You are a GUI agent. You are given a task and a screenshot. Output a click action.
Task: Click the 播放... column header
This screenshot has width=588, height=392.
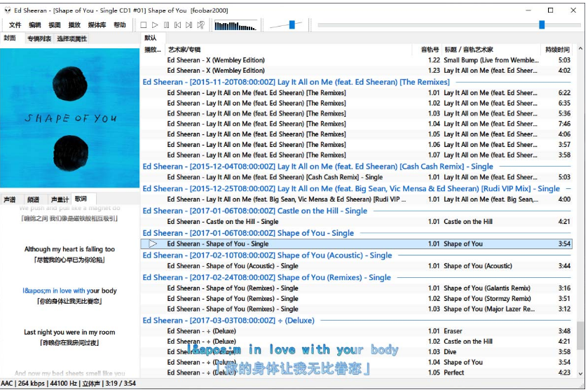click(x=153, y=50)
